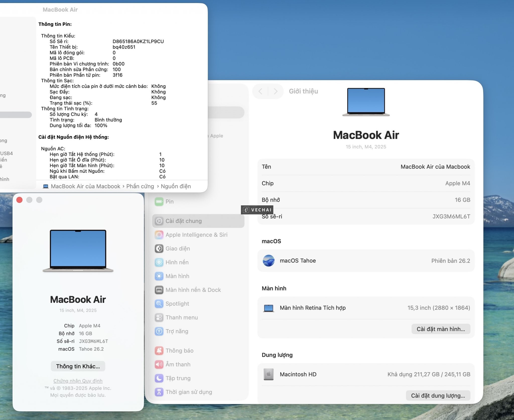Viewport: 514px width, 420px height.
Task: Open the Hình nền wallpaper settings icon
Action: 159,262
